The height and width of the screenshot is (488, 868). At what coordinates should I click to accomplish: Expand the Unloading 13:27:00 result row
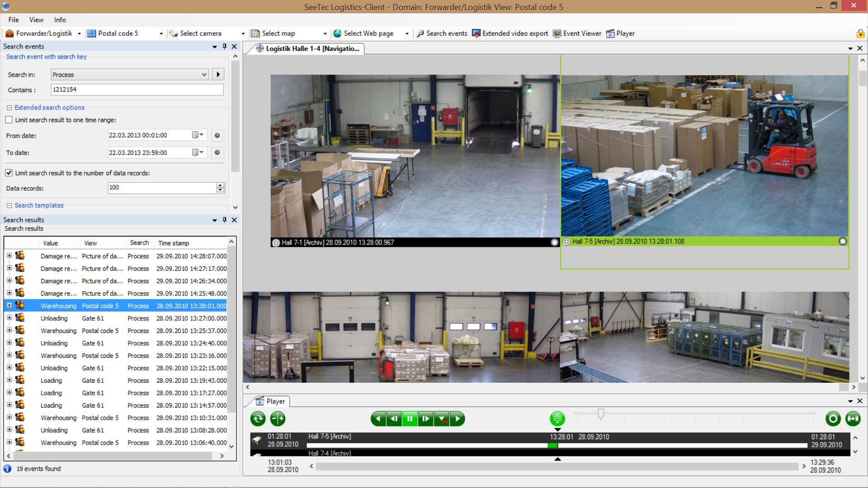9,318
